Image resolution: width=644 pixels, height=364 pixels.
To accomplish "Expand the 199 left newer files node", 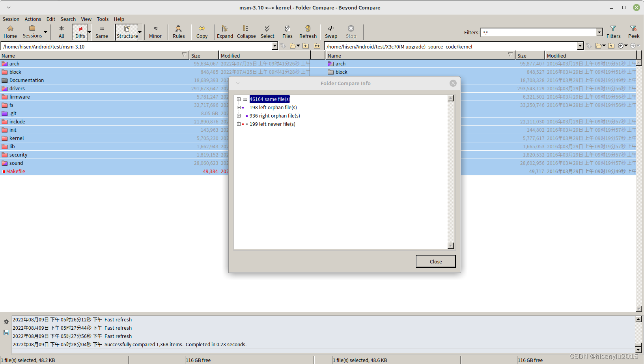I will point(239,124).
